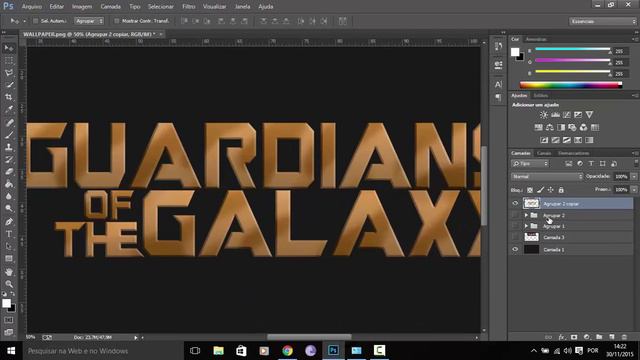Select the Lasso tool
Screen dimensions: 640x360
click(9, 73)
